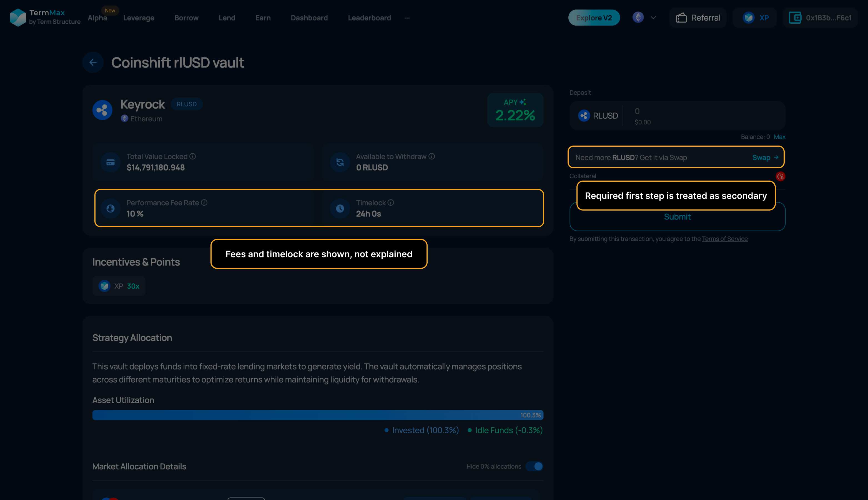This screenshot has height=500, width=868.
Task: Click the Invested (100.3%) legend item
Action: pyautogui.click(x=422, y=430)
